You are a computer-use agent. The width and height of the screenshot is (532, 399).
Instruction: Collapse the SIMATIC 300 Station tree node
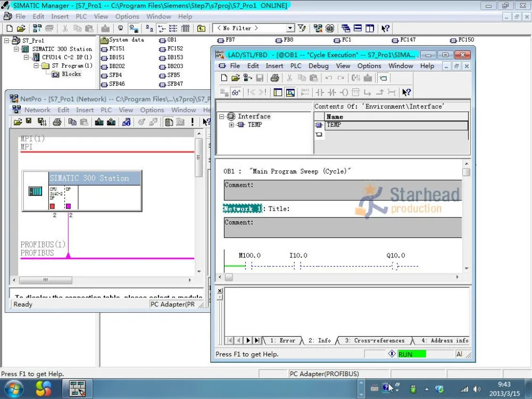[x=16, y=49]
